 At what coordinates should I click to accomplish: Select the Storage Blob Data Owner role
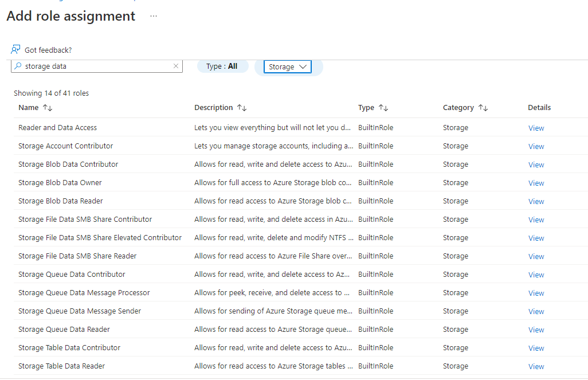[x=60, y=183]
